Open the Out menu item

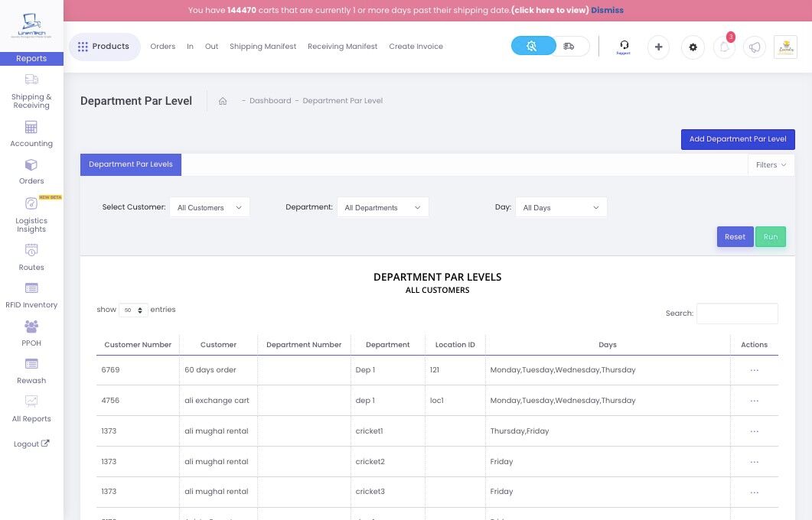click(x=211, y=47)
